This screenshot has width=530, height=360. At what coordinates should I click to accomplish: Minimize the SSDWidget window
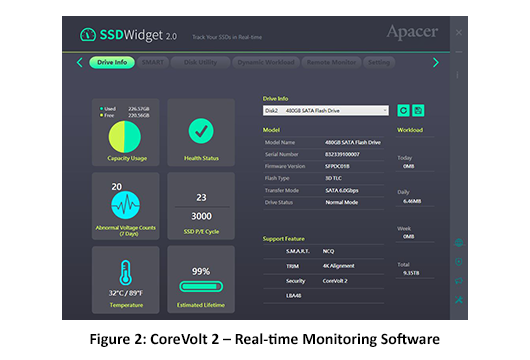459,52
